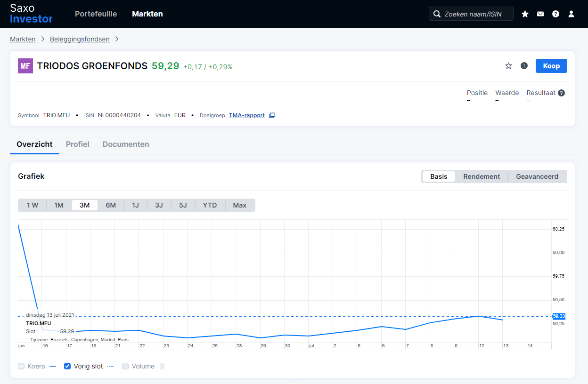Open TMA-rapport external window icon

click(x=272, y=115)
